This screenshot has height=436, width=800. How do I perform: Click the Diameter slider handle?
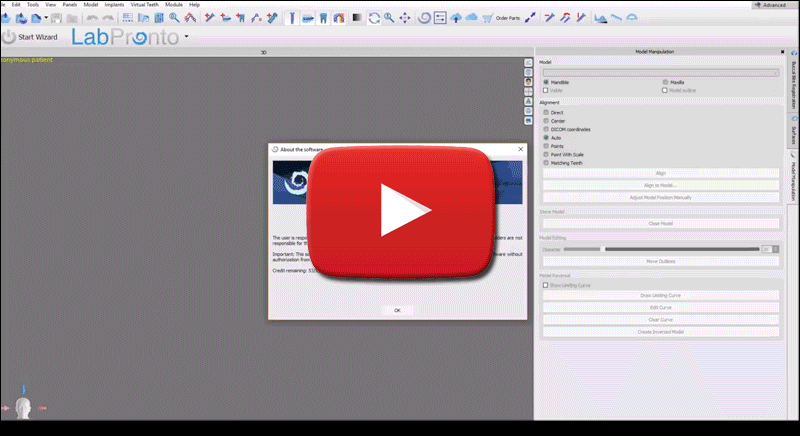[x=603, y=249]
